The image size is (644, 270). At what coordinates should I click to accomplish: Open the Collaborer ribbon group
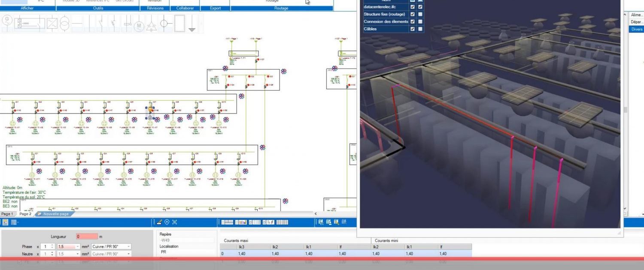(185, 8)
